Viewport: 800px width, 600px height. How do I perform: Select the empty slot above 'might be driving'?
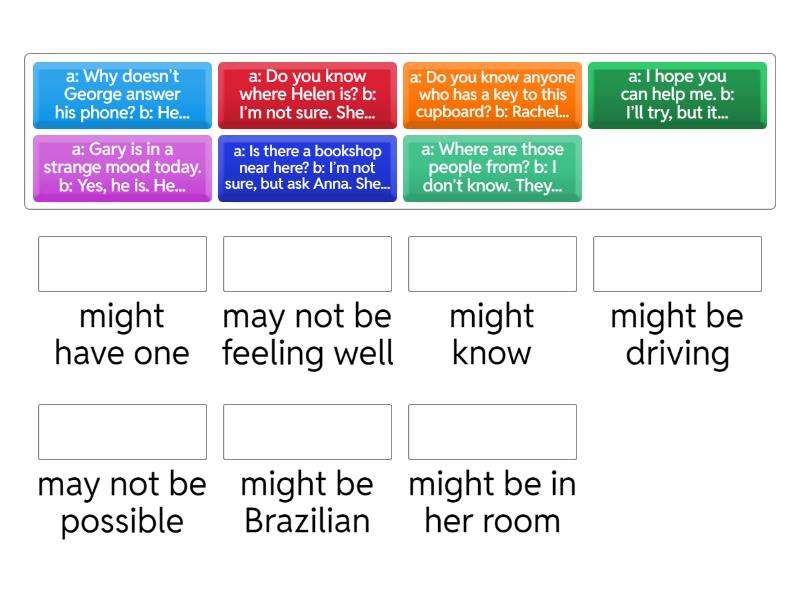click(x=677, y=264)
